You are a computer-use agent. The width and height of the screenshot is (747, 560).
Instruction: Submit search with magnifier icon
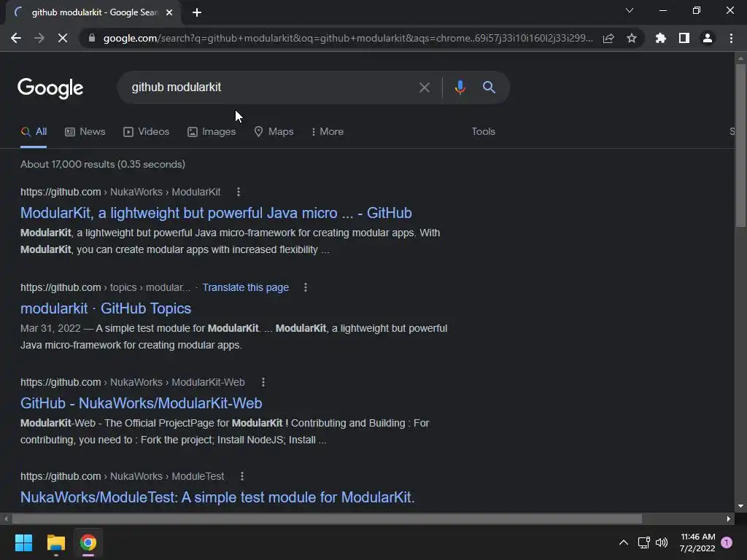(x=489, y=87)
